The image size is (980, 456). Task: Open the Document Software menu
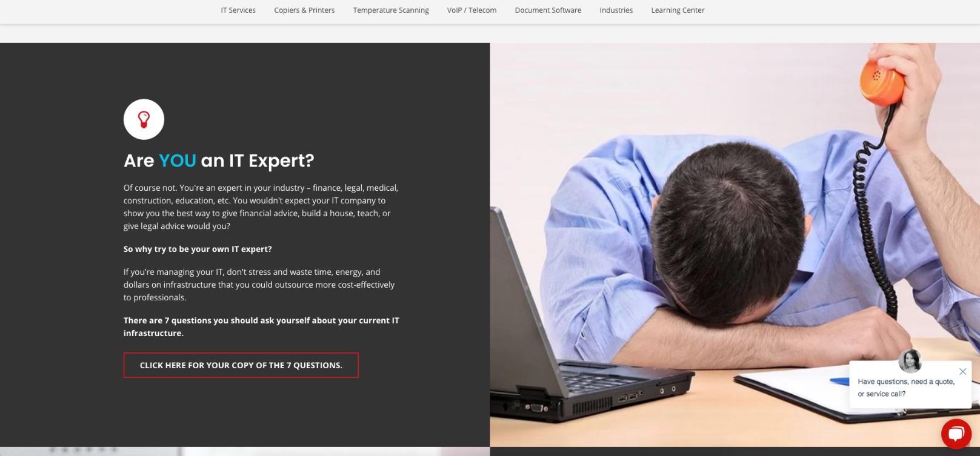pos(548,10)
